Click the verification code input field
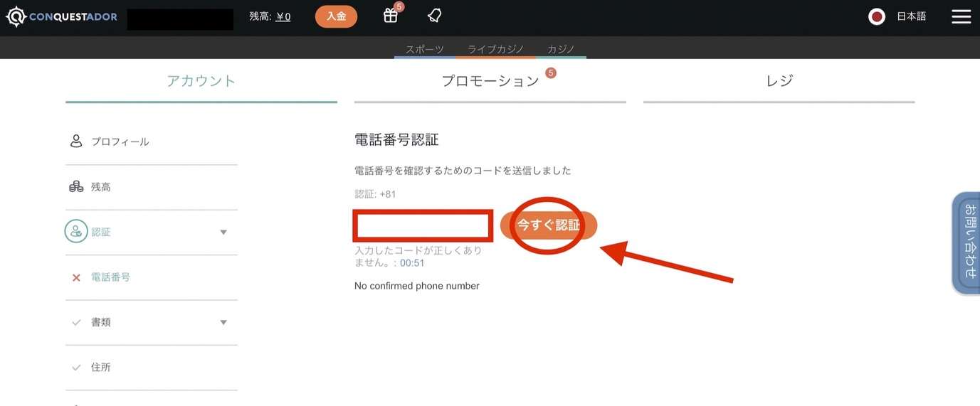 (423, 226)
